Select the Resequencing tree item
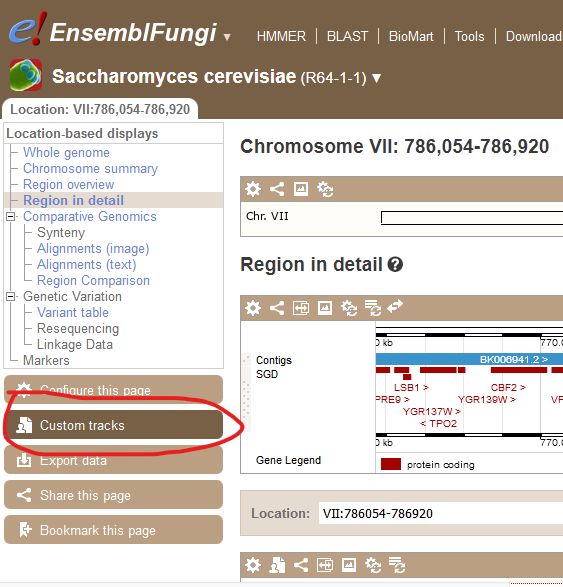The image size is (563, 587). click(78, 328)
